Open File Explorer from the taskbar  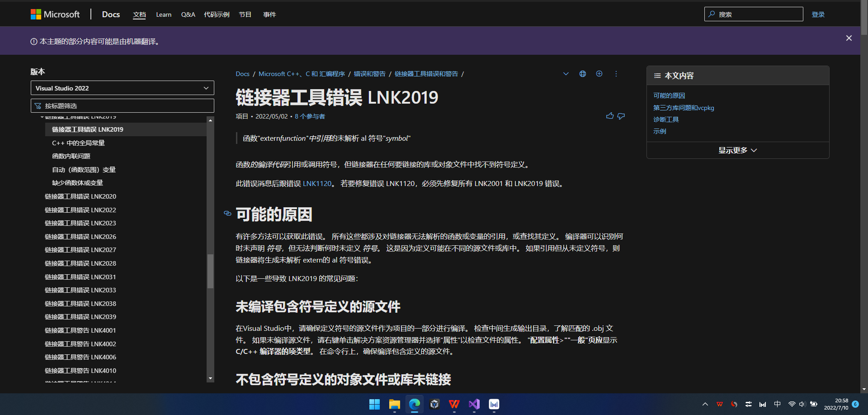(394, 404)
